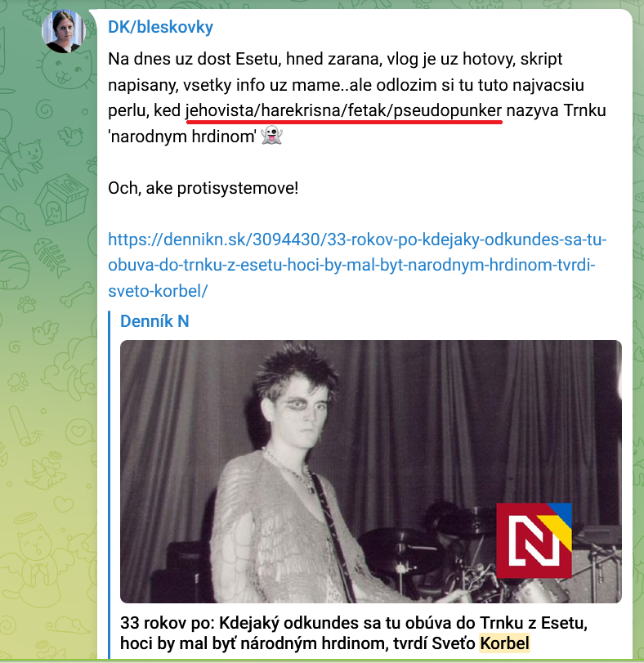Click the 'napisany, vsetky info' text line

click(346, 85)
